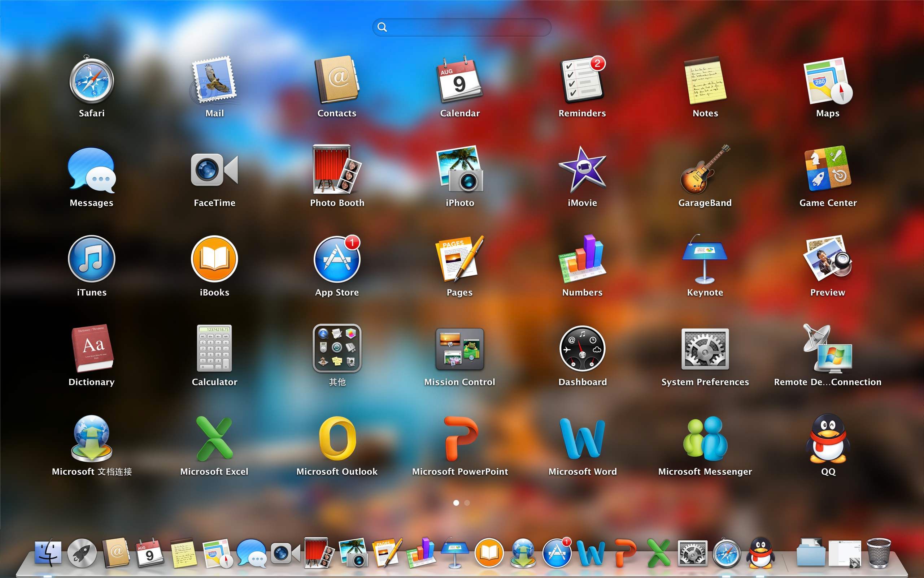Switch to the second Launchpad page dot
The image size is (924, 578).
467,503
